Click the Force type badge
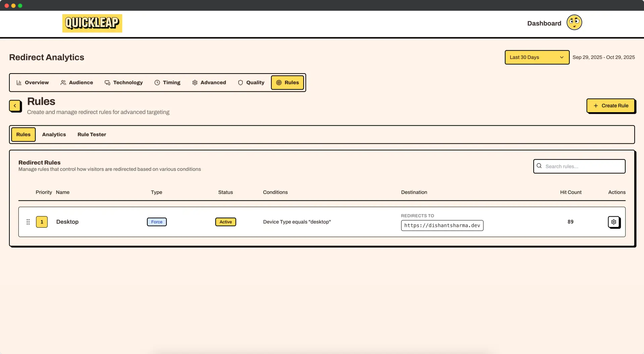 (x=156, y=222)
